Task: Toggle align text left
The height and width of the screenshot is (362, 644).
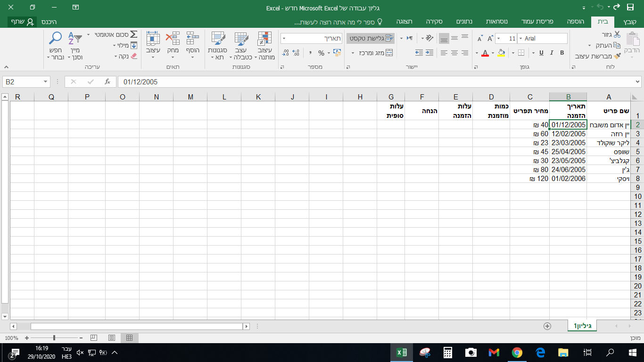Action: [444, 53]
